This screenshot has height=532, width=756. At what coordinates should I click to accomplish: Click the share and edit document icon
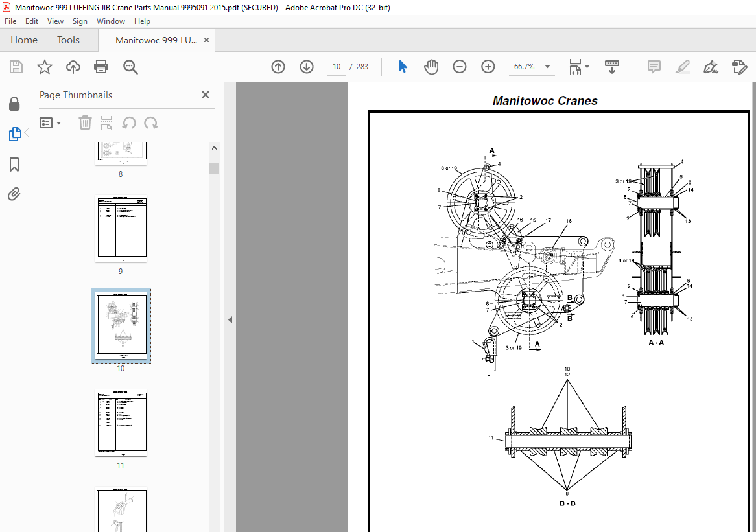[739, 67]
